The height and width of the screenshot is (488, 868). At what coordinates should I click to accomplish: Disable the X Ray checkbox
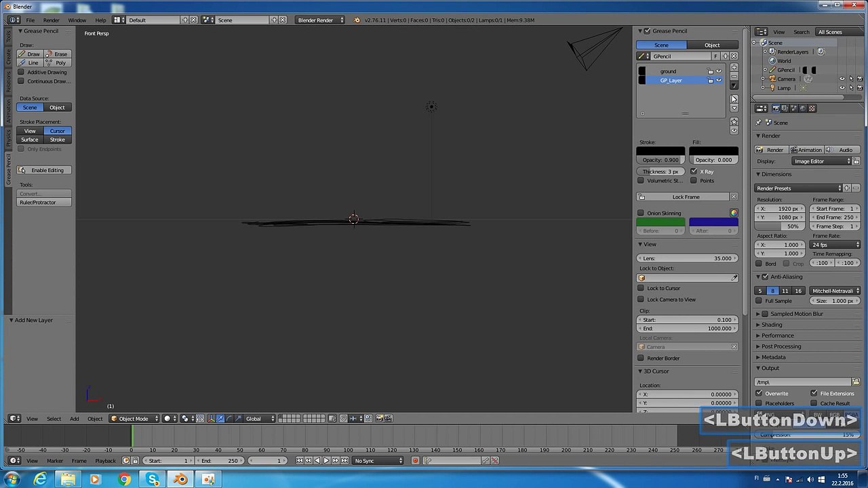(x=694, y=171)
